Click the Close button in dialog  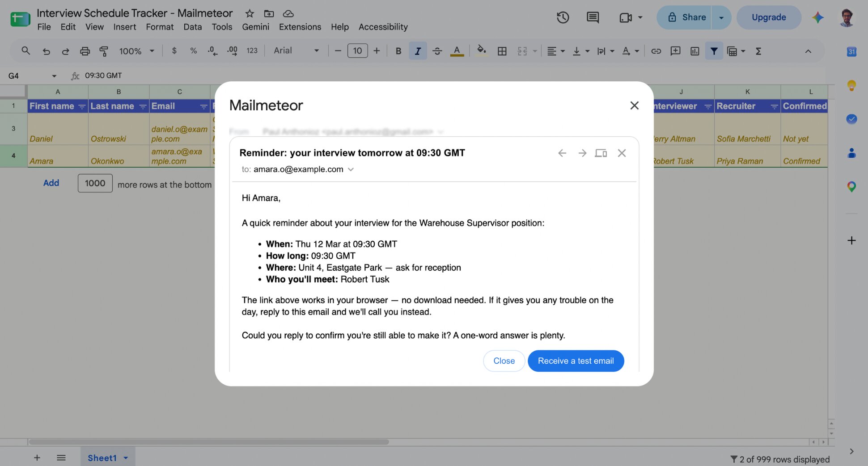point(504,361)
